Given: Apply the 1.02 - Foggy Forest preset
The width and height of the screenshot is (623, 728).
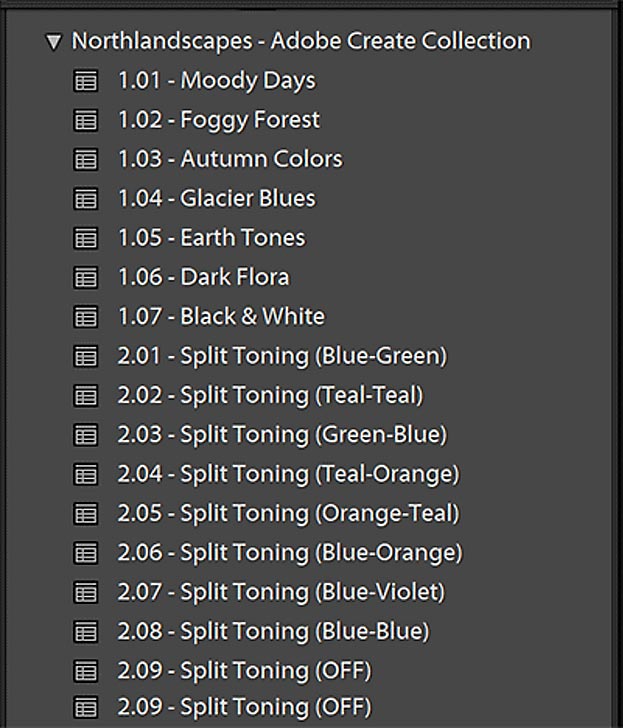Looking at the screenshot, I should (218, 120).
